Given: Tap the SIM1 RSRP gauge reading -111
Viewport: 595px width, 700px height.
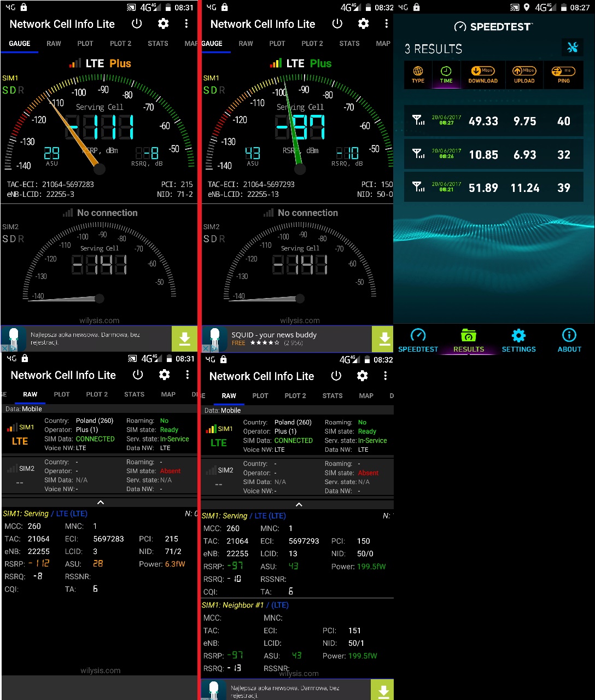Looking at the screenshot, I should tap(100, 126).
